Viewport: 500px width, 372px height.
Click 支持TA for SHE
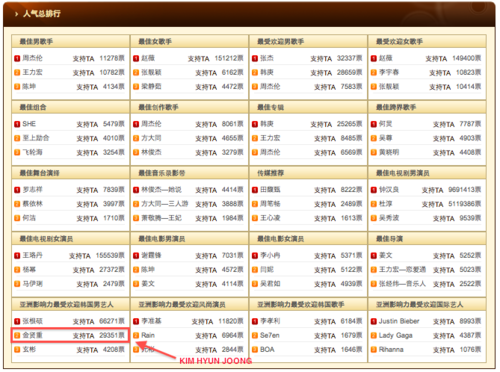point(87,124)
